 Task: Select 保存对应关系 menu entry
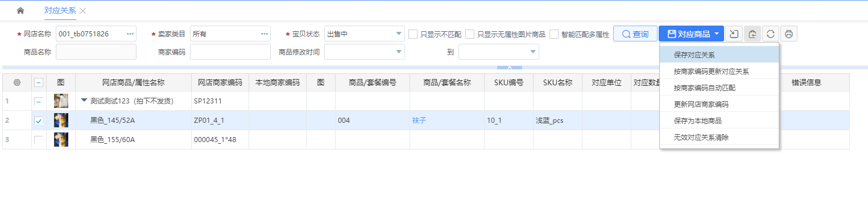719,55
